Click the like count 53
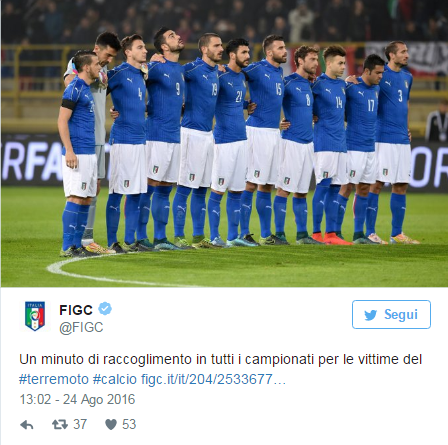This screenshot has height=445, width=448. pyautogui.click(x=129, y=424)
